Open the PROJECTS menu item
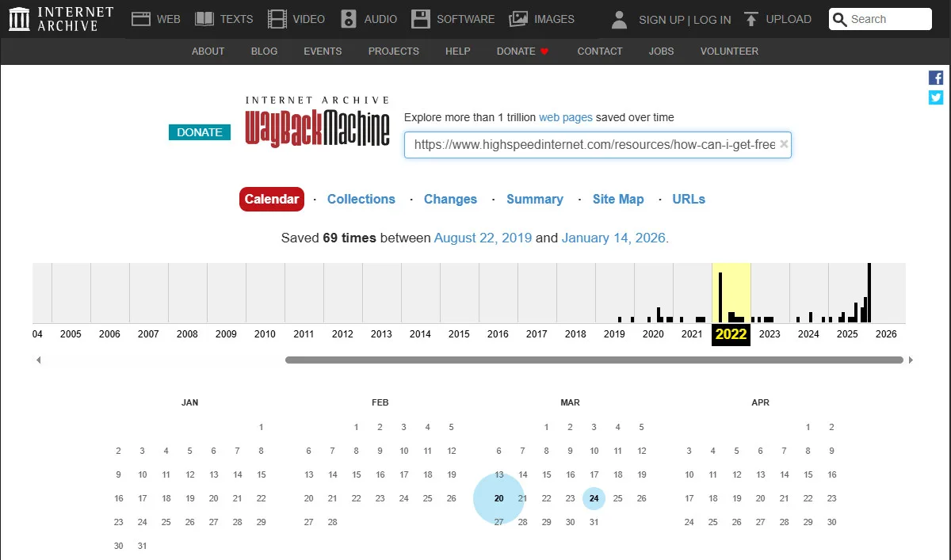The image size is (951, 560). point(393,51)
